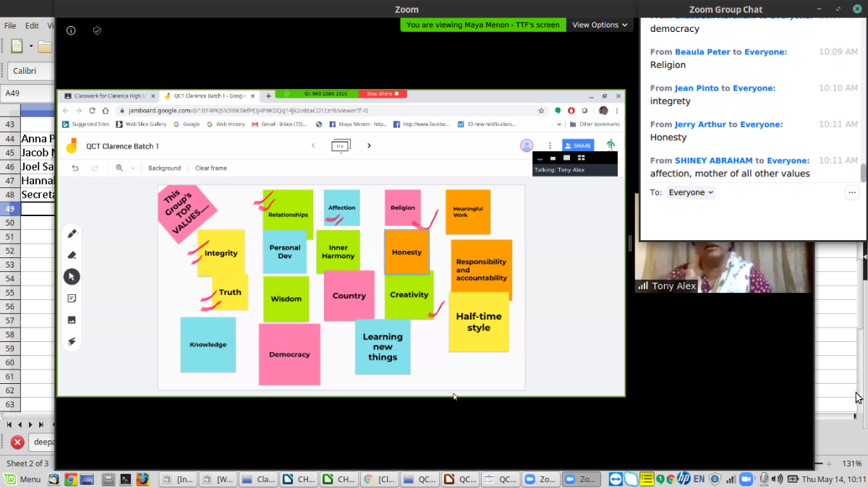Switch to Classwork for Clarence High tab
This screenshot has height=488, width=868.
pyautogui.click(x=105, y=95)
